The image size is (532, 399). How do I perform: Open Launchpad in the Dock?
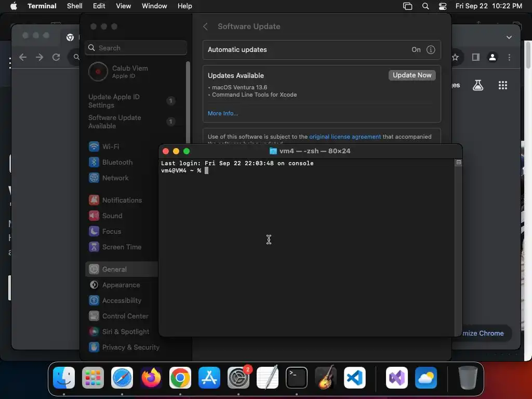click(x=93, y=378)
